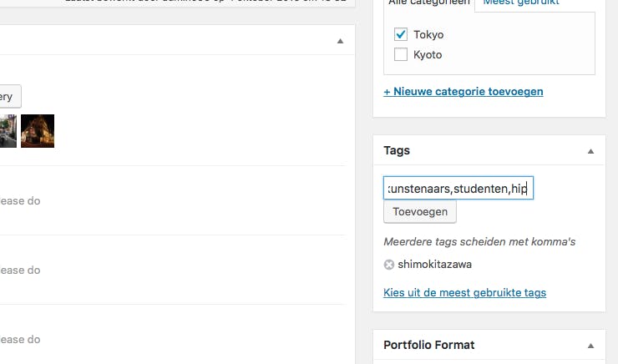
Task: Select the illuminated night building thumbnail
Action: (38, 131)
